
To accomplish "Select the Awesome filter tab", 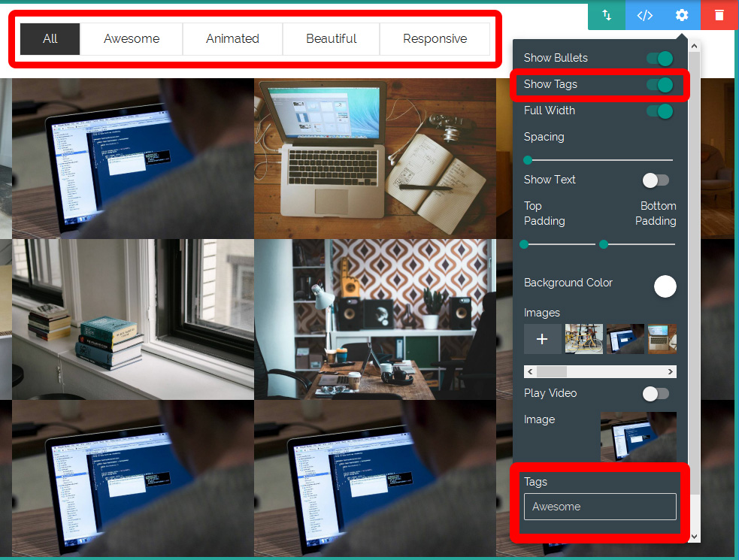I will pyautogui.click(x=132, y=39).
